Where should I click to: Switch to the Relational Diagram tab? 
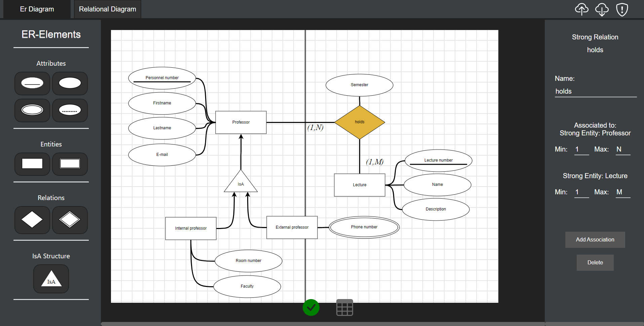(x=107, y=9)
